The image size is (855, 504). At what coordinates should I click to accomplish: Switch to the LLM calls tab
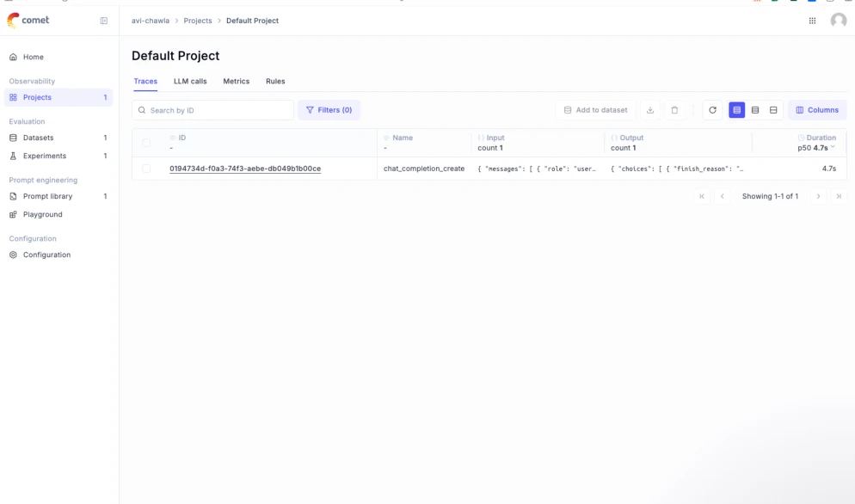tap(190, 81)
